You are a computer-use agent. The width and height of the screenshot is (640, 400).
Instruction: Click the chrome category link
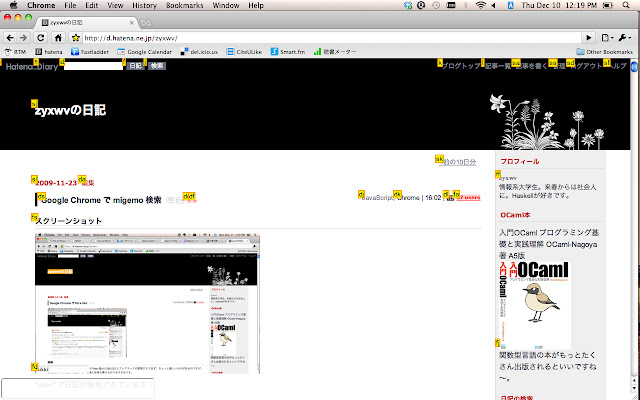click(x=408, y=198)
